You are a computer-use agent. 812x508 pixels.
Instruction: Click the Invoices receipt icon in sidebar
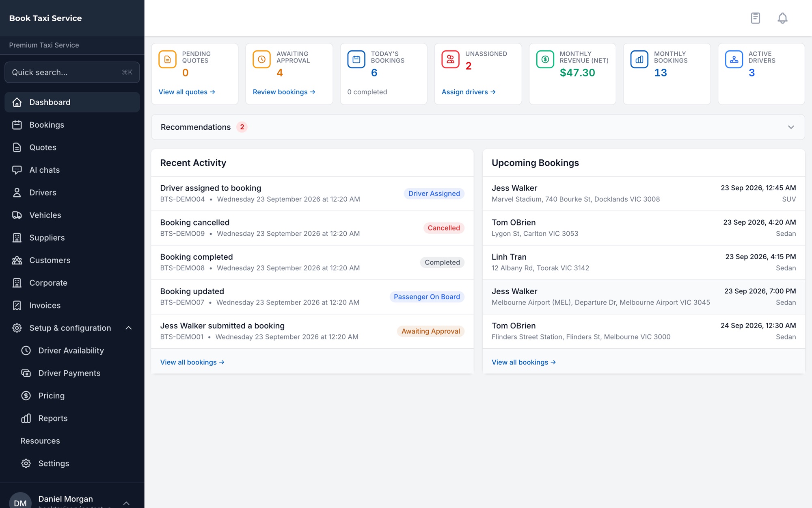tap(17, 305)
